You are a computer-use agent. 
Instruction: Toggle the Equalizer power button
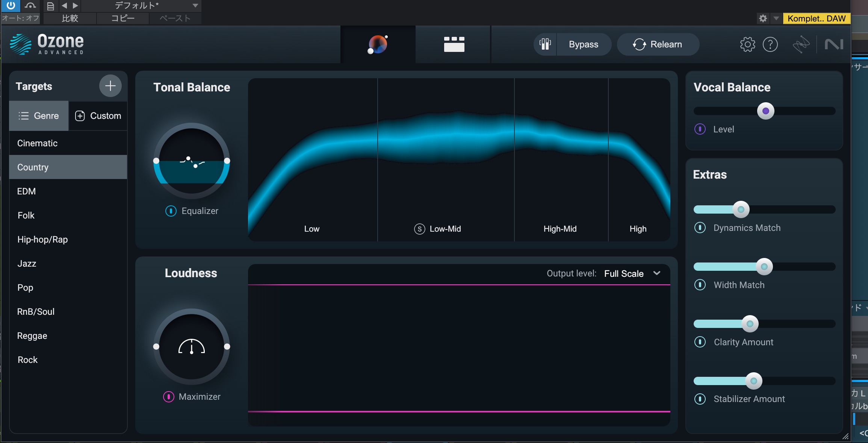click(x=171, y=211)
